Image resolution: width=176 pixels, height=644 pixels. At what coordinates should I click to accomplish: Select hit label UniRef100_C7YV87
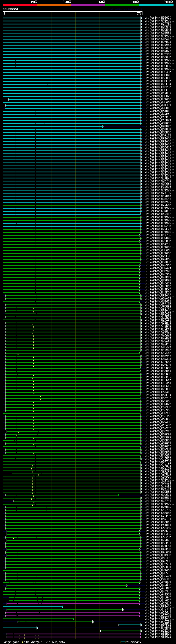pos(158,307)
